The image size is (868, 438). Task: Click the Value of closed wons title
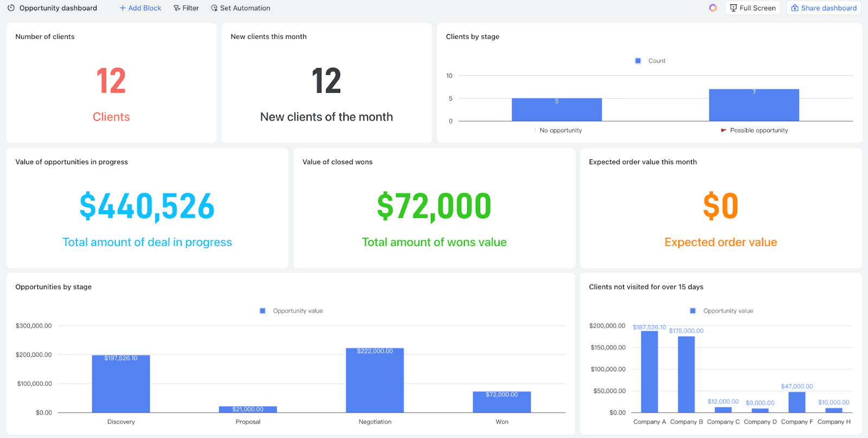[x=337, y=162]
